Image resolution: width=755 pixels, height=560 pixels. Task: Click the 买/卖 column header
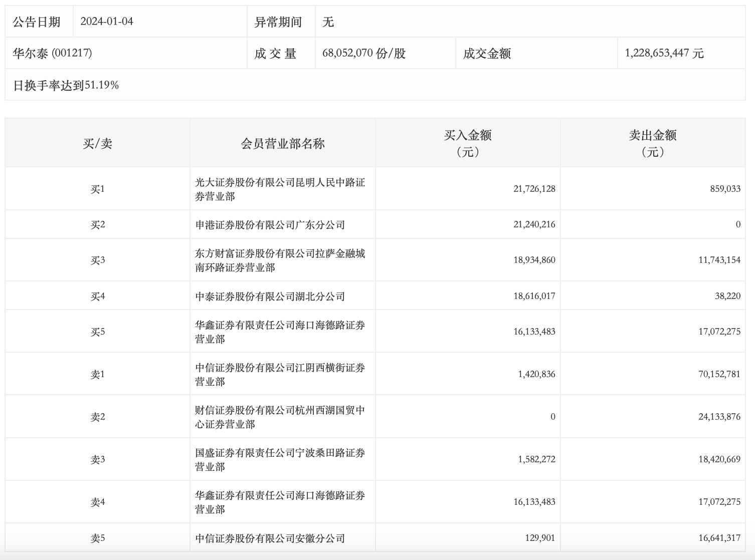(x=97, y=144)
